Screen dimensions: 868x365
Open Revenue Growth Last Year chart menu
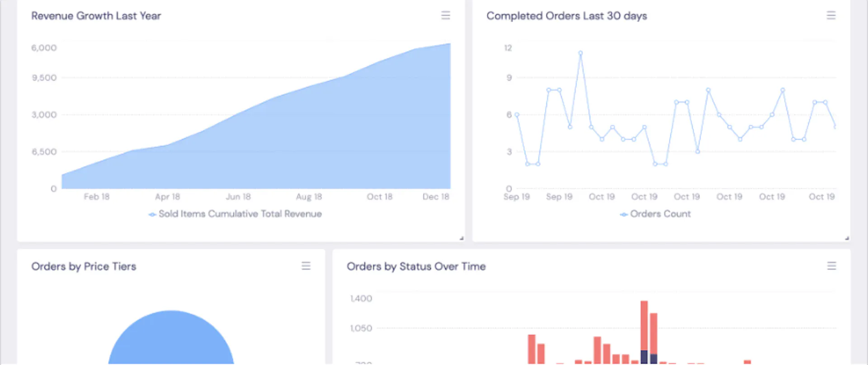pyautogui.click(x=445, y=15)
